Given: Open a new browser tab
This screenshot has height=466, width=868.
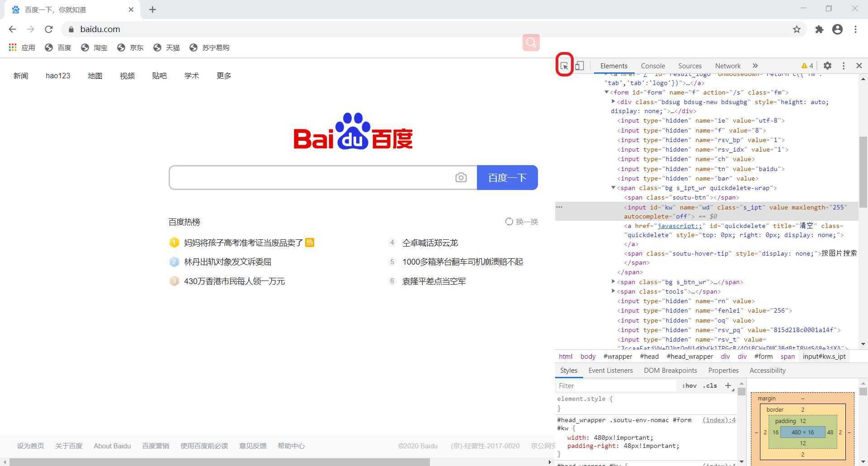Looking at the screenshot, I should [152, 10].
